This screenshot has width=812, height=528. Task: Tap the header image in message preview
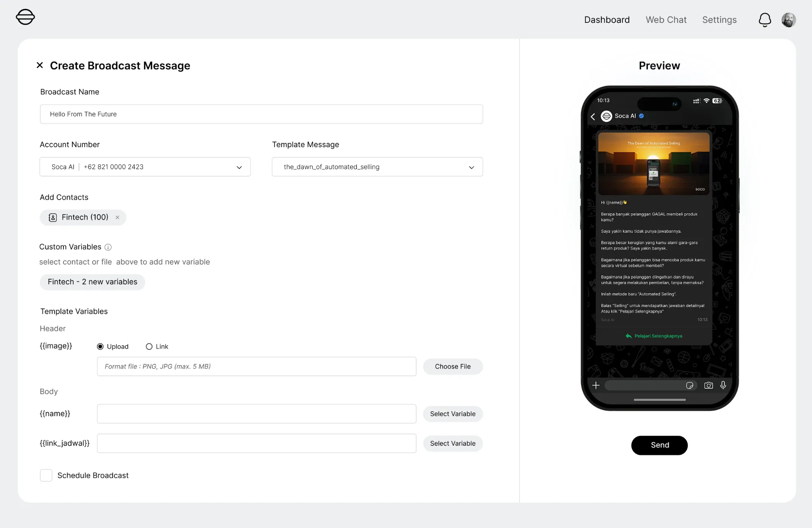coord(654,164)
